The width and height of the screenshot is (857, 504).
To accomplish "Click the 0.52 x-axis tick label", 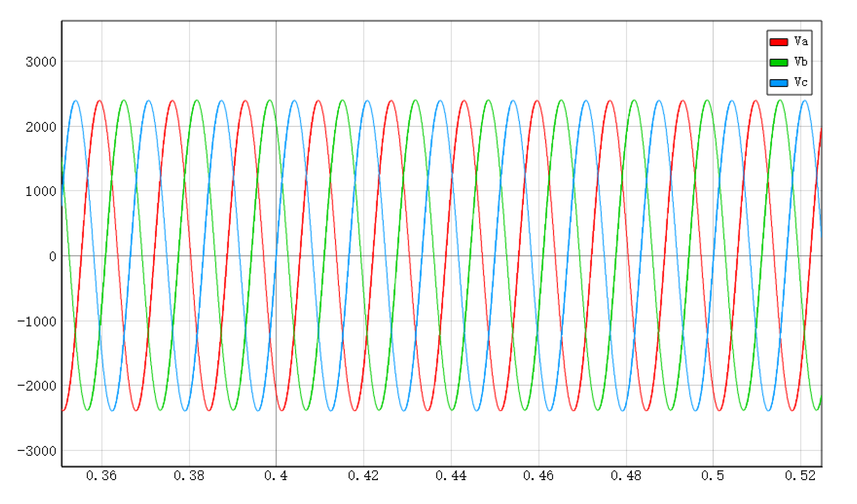I will point(800,476).
